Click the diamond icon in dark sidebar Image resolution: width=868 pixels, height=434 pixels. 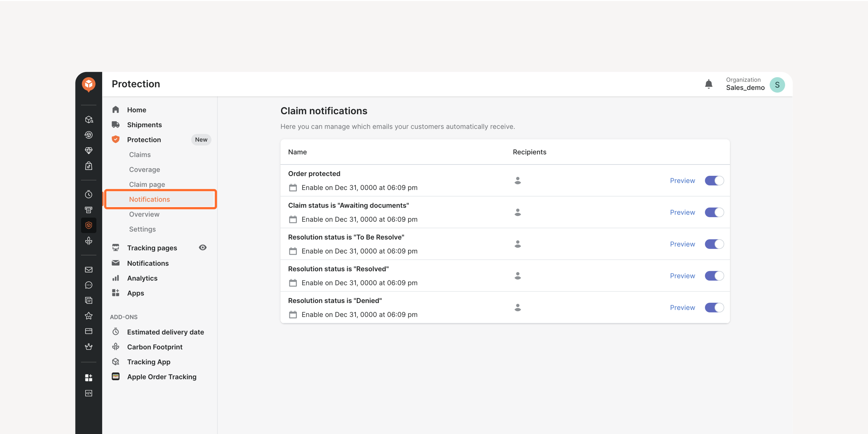89,151
